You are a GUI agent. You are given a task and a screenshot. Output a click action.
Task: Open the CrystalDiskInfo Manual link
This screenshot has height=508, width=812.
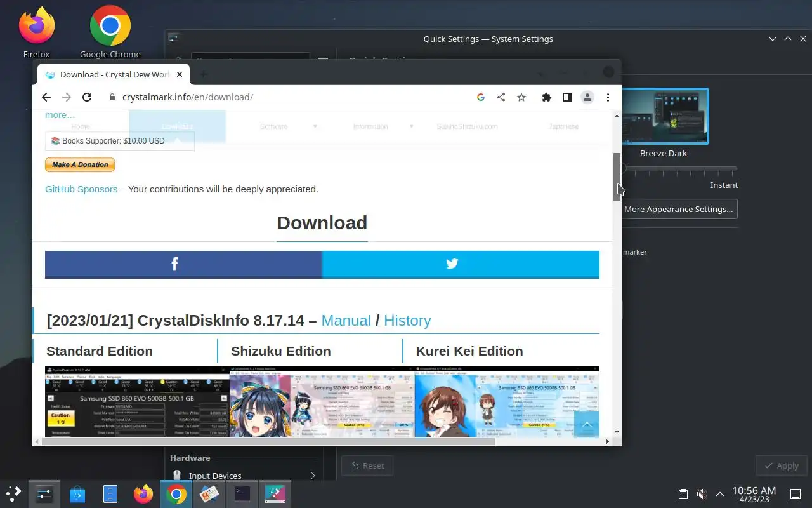point(346,321)
